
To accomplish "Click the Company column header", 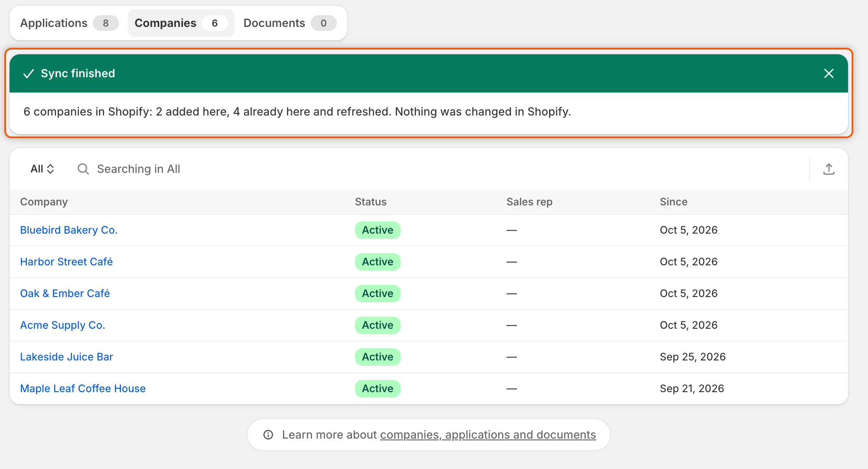I will pos(44,202).
